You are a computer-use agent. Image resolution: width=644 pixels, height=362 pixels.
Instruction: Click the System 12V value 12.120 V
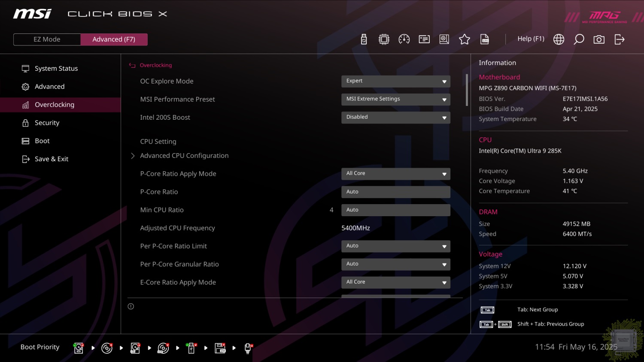pos(574,266)
